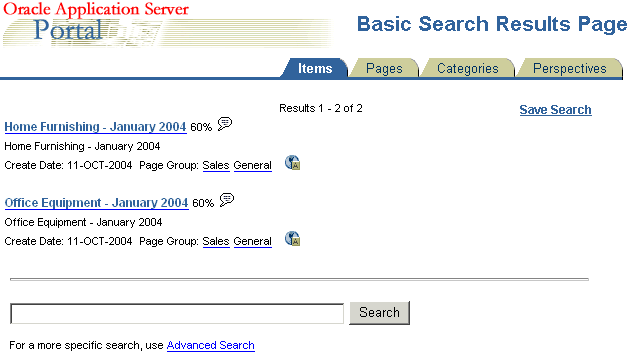Click Create Date text under Home Furnishing
Viewport: 631px width, 363px height.
coord(68,165)
